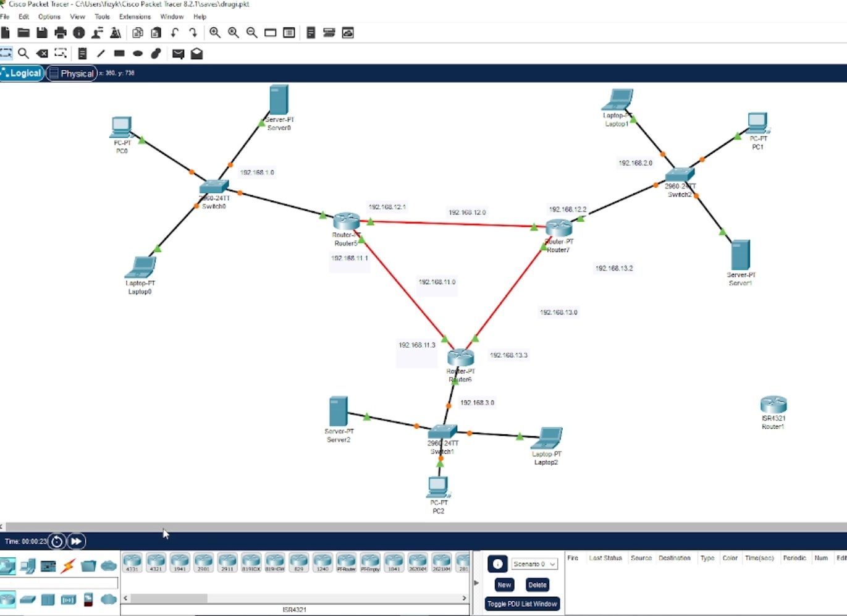The height and width of the screenshot is (616, 847).
Task: Reset zoom on the workspace
Action: click(234, 33)
